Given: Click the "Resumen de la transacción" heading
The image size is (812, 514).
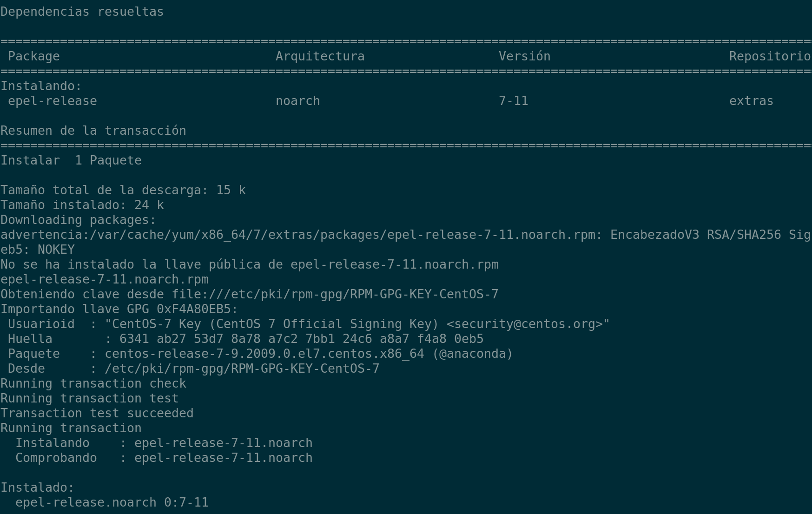Looking at the screenshot, I should point(93,131).
